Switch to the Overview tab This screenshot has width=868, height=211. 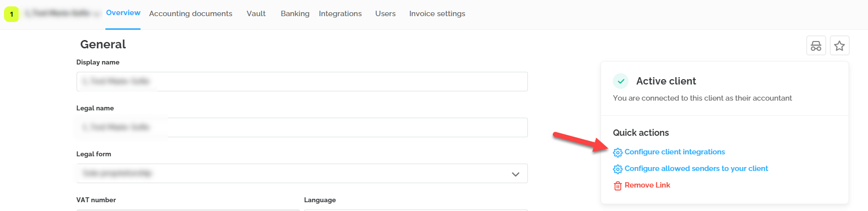point(123,13)
